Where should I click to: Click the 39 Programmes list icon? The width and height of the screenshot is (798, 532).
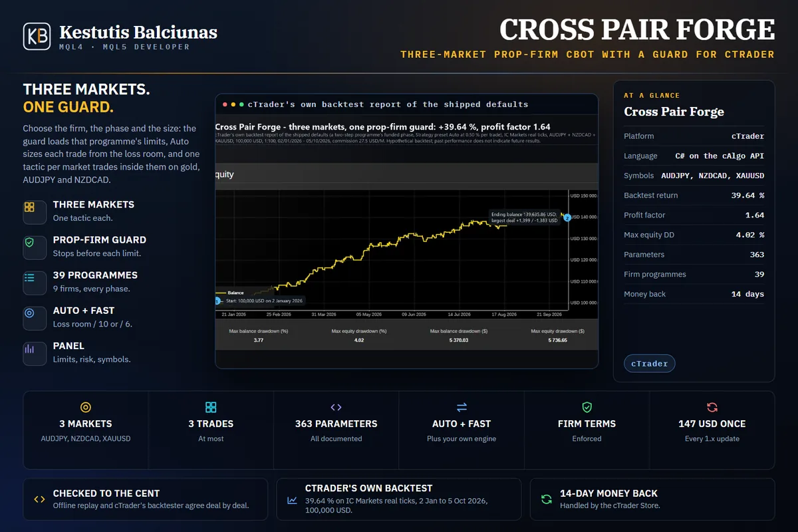29,278
